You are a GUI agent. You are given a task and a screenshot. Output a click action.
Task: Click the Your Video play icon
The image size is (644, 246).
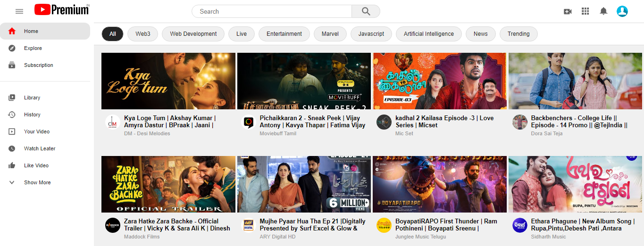click(12, 131)
